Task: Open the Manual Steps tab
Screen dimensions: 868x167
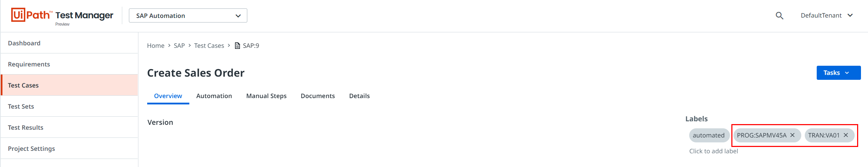Action: pyautogui.click(x=266, y=96)
